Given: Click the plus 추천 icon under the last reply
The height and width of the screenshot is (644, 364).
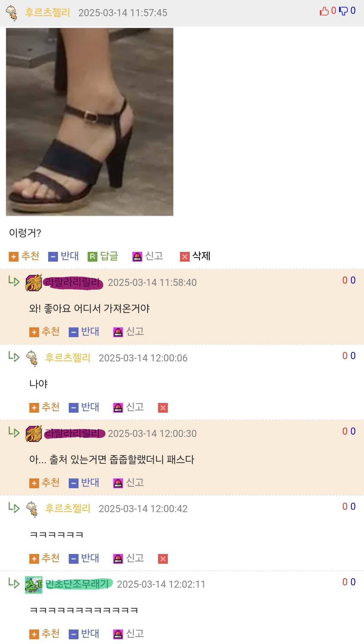Looking at the screenshot, I should pos(34,634).
